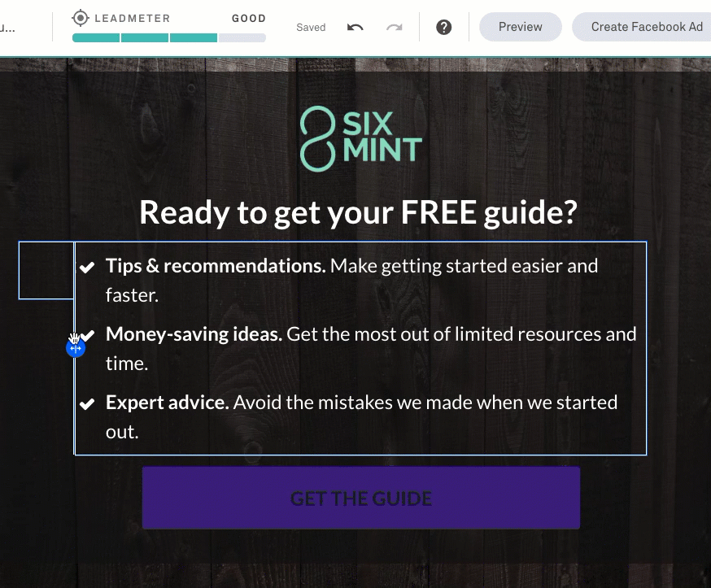Click the Saved status label
The width and height of the screenshot is (711, 588).
pos(311,28)
